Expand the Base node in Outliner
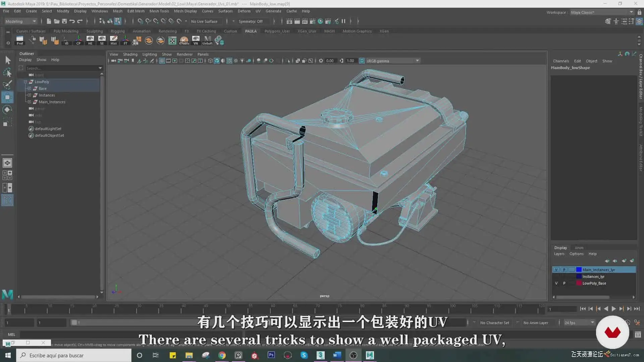644x362 pixels. (30, 88)
